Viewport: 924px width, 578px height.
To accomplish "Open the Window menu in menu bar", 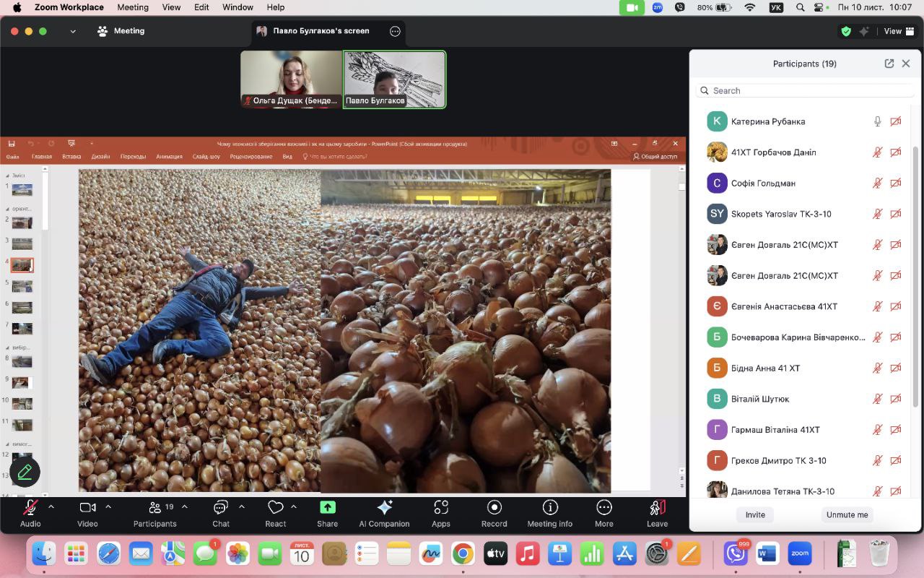I will click(237, 7).
